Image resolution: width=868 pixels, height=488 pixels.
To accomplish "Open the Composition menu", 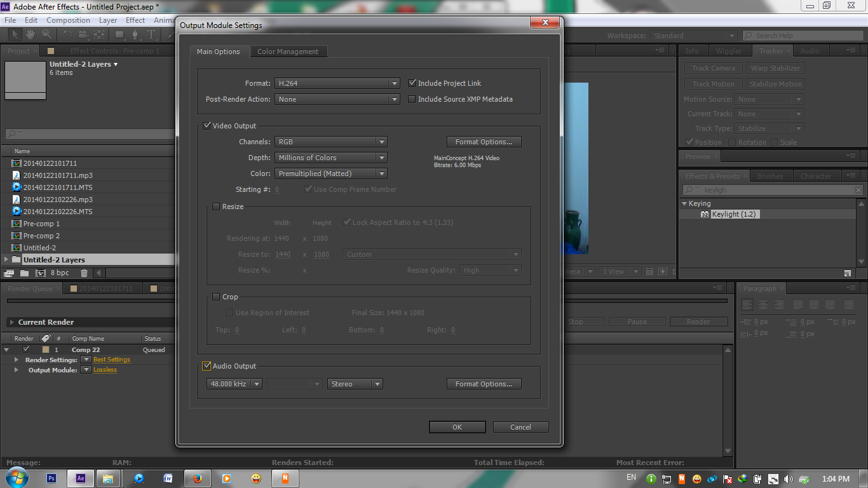I will [68, 20].
